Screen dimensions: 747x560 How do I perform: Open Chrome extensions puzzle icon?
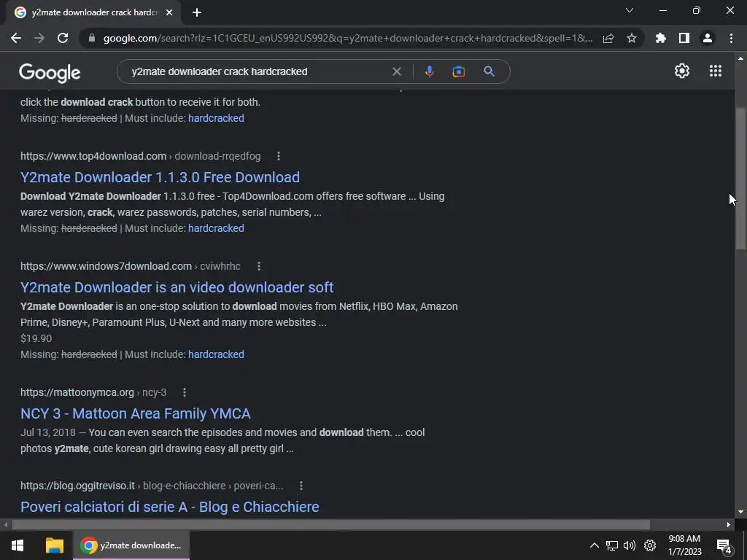[x=661, y=38]
